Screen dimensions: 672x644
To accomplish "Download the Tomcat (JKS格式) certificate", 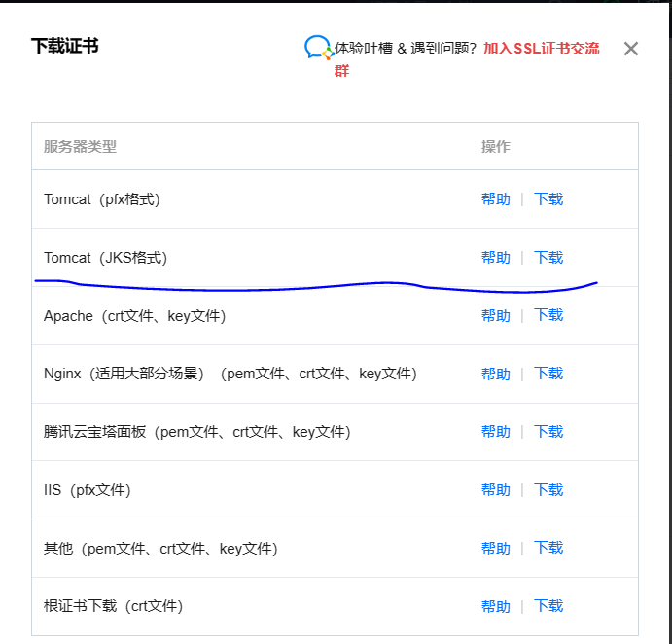I will point(548,258).
